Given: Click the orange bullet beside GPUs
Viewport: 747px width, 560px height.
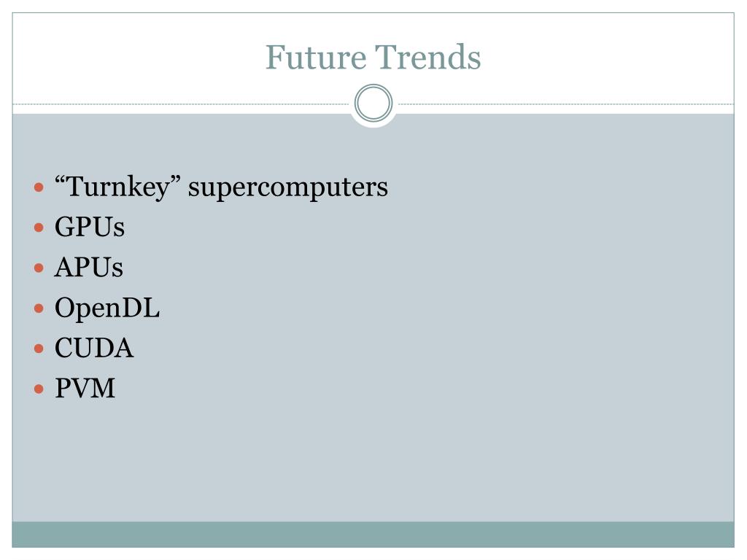Looking at the screenshot, I should click(39, 227).
